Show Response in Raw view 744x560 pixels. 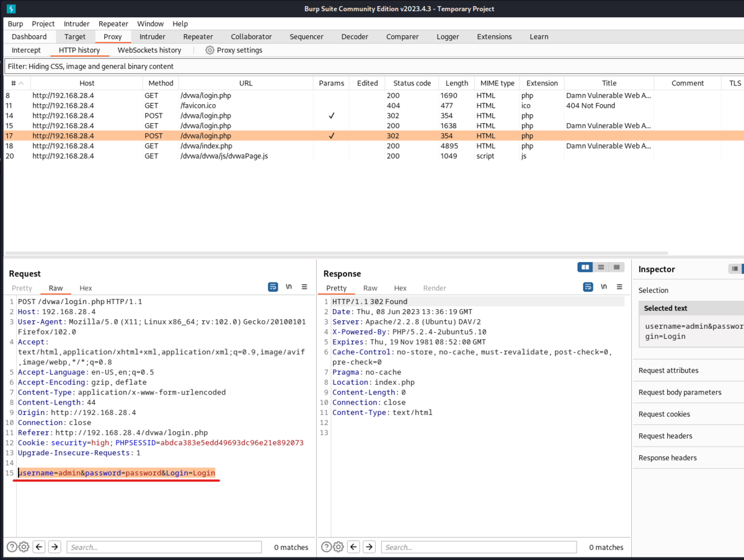370,288
